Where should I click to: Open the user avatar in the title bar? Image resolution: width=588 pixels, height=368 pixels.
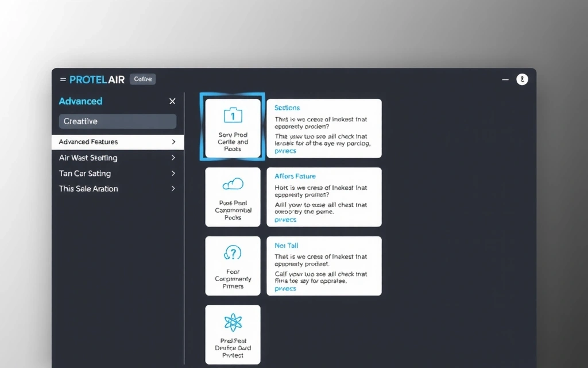tap(522, 79)
